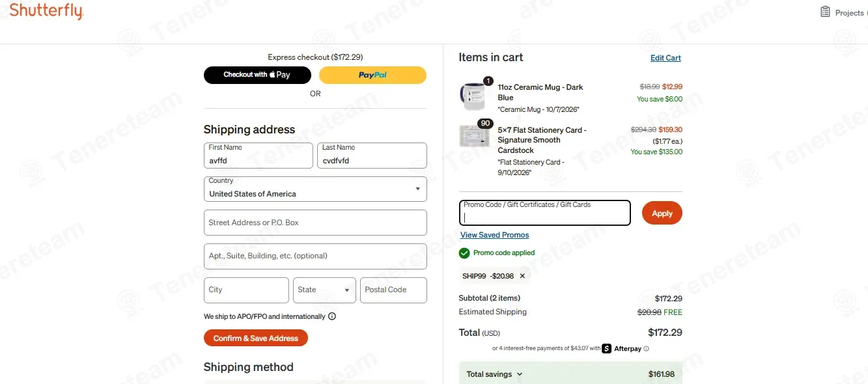
Task: Focus the Street Address field
Action: click(x=315, y=223)
